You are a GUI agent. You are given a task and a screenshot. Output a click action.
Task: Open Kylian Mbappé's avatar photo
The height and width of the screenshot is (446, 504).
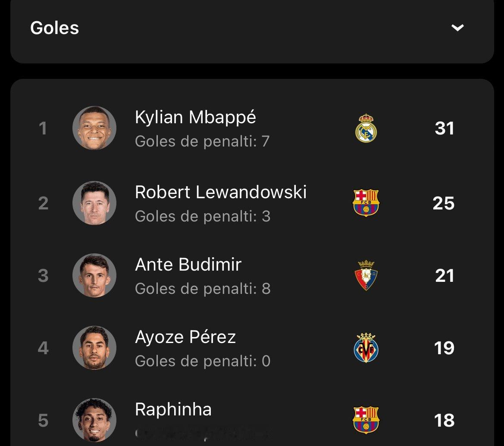pos(94,128)
